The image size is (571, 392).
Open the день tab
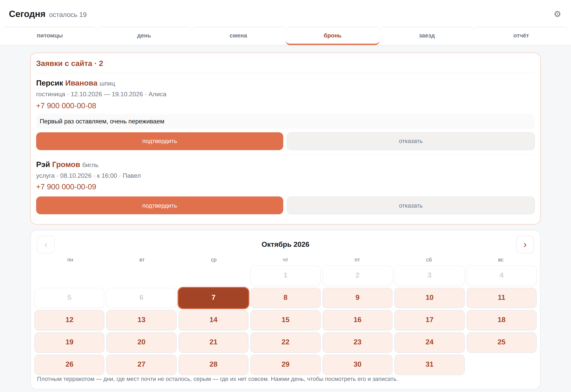coord(144,36)
